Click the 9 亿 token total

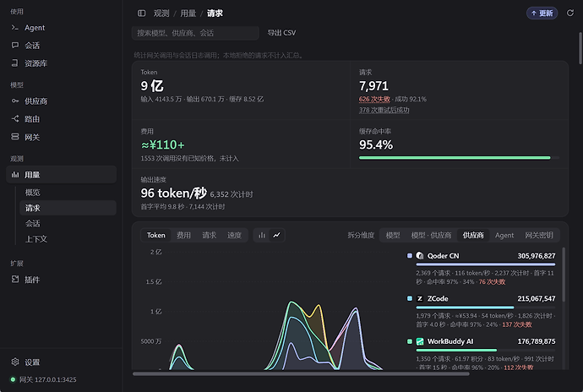(152, 86)
